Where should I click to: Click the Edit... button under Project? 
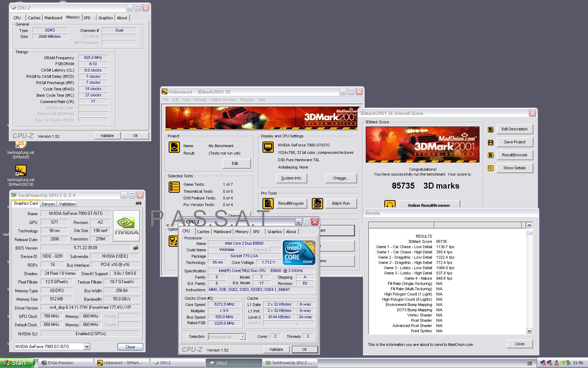pyautogui.click(x=237, y=163)
